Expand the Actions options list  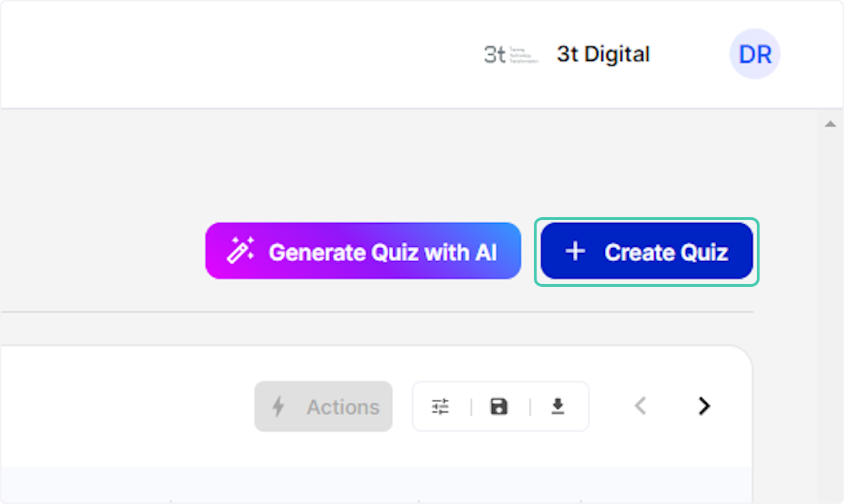click(324, 406)
